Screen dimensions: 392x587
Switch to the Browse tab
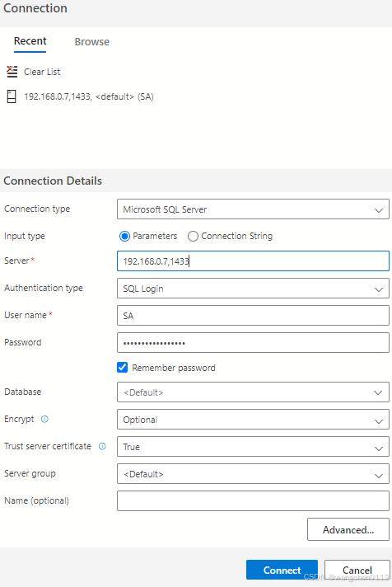pyautogui.click(x=92, y=41)
